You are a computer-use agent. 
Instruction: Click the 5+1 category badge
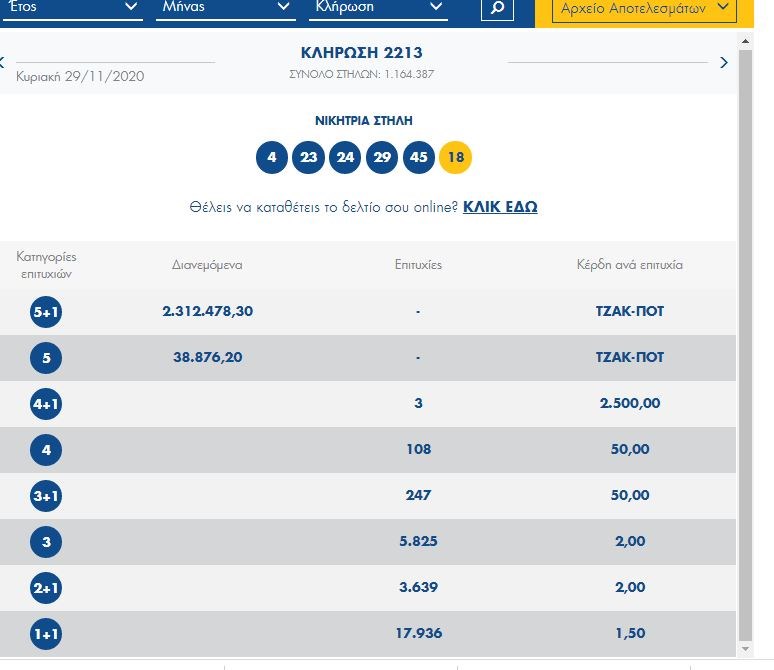(46, 312)
